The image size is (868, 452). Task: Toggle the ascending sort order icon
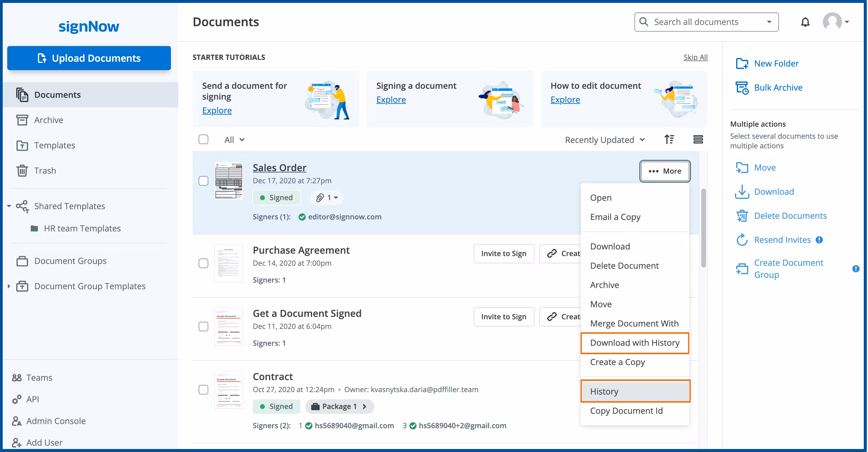[669, 139]
